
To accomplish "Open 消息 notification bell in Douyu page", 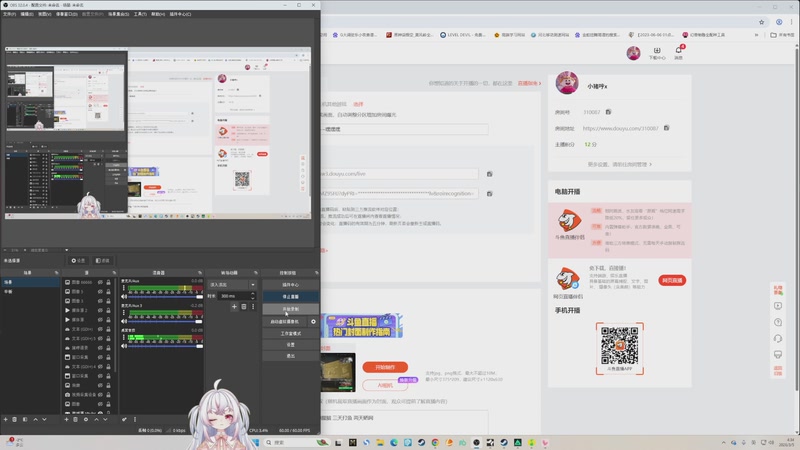I will (x=679, y=53).
